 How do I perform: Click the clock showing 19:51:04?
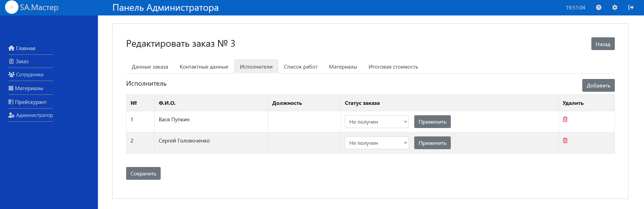click(x=576, y=7)
